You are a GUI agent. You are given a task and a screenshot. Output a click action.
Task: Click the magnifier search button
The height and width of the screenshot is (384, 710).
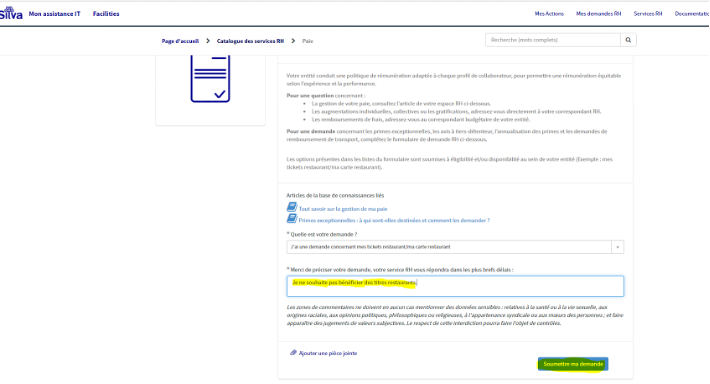pos(628,40)
